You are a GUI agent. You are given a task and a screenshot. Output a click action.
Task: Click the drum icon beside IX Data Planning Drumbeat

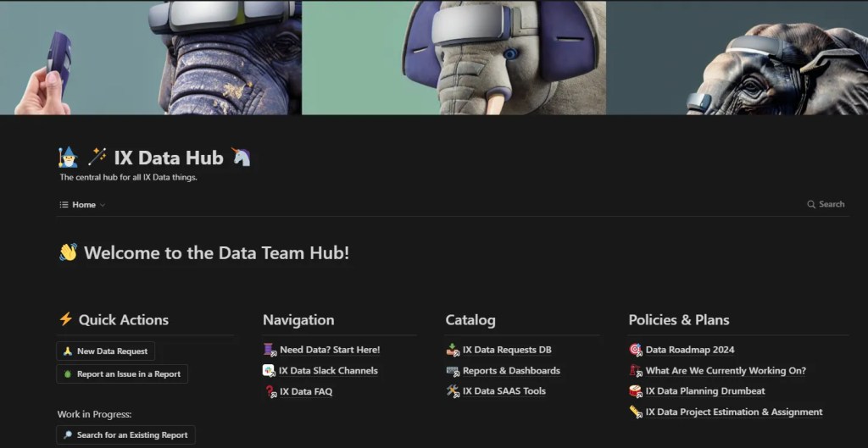click(x=636, y=391)
